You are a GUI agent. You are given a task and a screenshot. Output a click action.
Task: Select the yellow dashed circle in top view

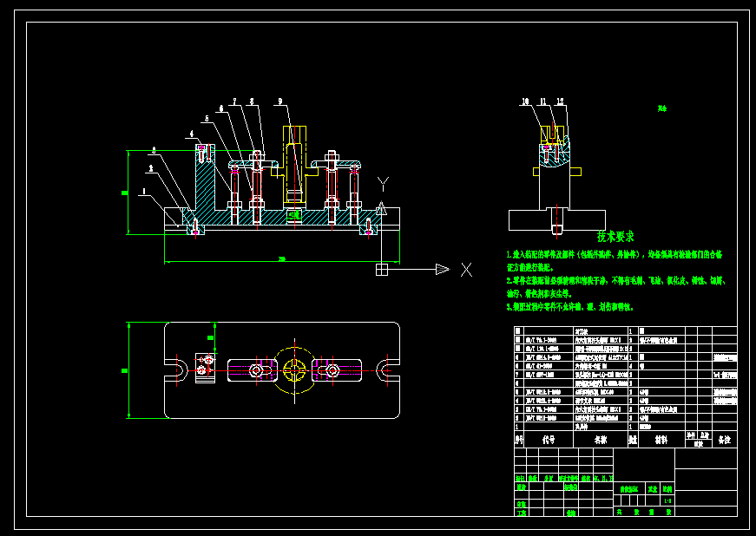(x=294, y=371)
